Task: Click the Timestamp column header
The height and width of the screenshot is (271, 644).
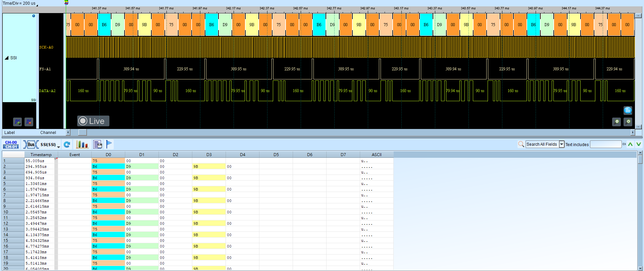Action: pyautogui.click(x=41, y=154)
